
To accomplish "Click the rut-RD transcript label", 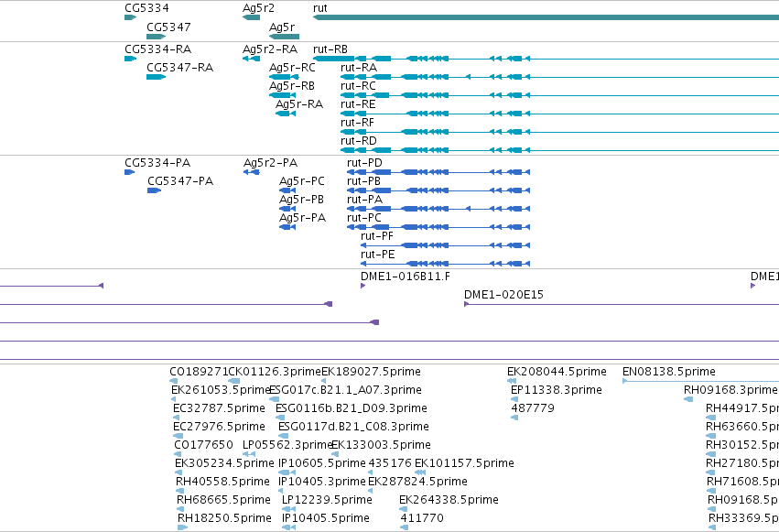I will coord(359,141).
